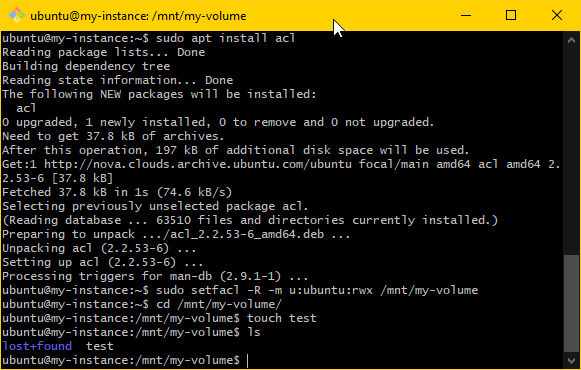Click the ls command after the prompt
This screenshot has height=370, width=581.
point(254,332)
